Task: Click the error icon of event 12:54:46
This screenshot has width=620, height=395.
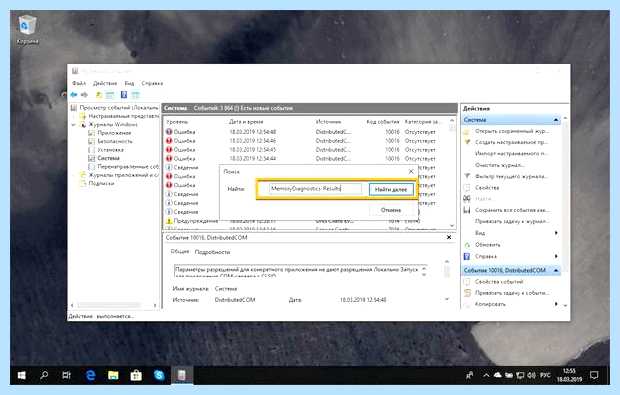Action: point(169,141)
